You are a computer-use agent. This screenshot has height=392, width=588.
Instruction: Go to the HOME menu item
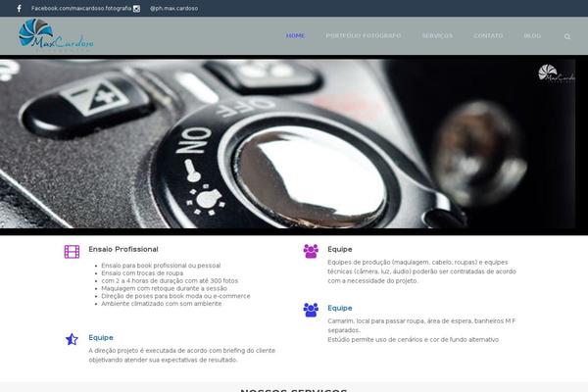pos(296,35)
